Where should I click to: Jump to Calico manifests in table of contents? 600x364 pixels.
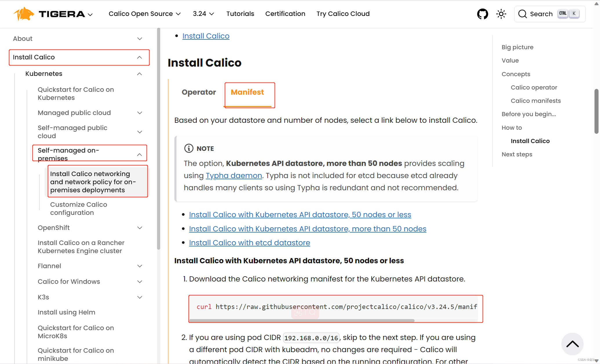536,101
